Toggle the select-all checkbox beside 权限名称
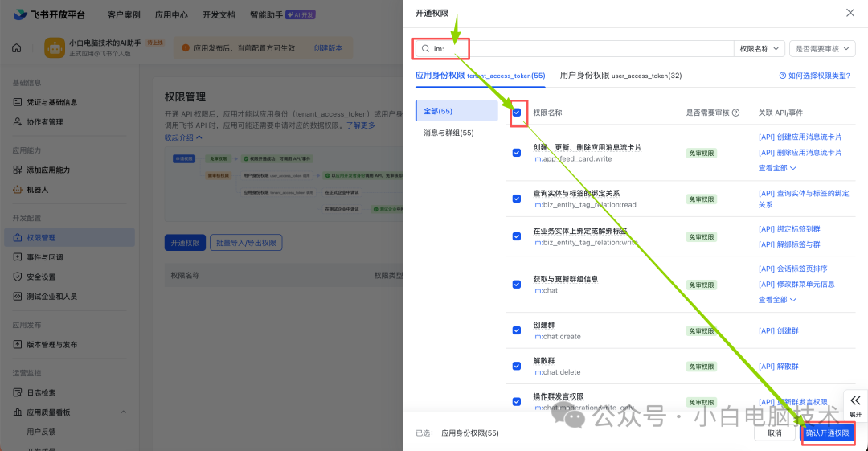Image resolution: width=868 pixels, height=451 pixels. pos(517,113)
